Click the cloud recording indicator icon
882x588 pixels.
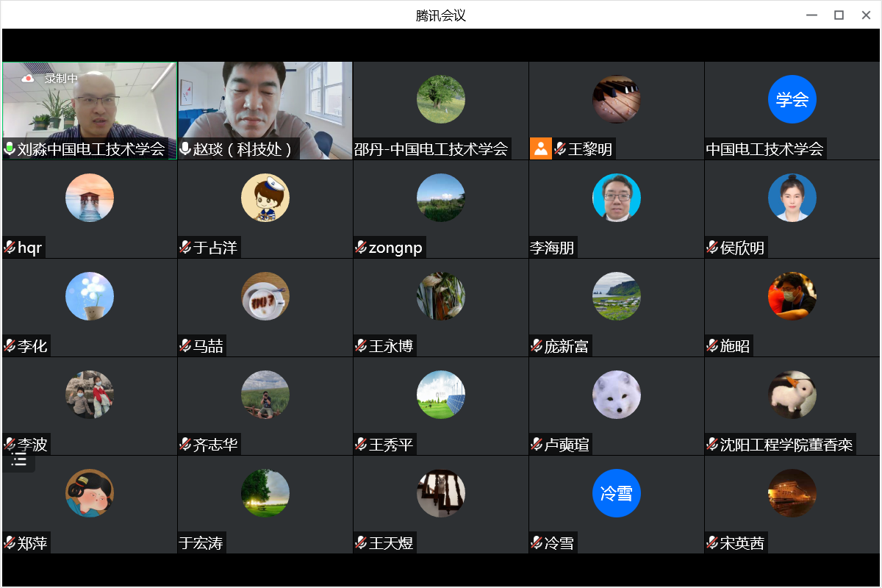(28, 78)
